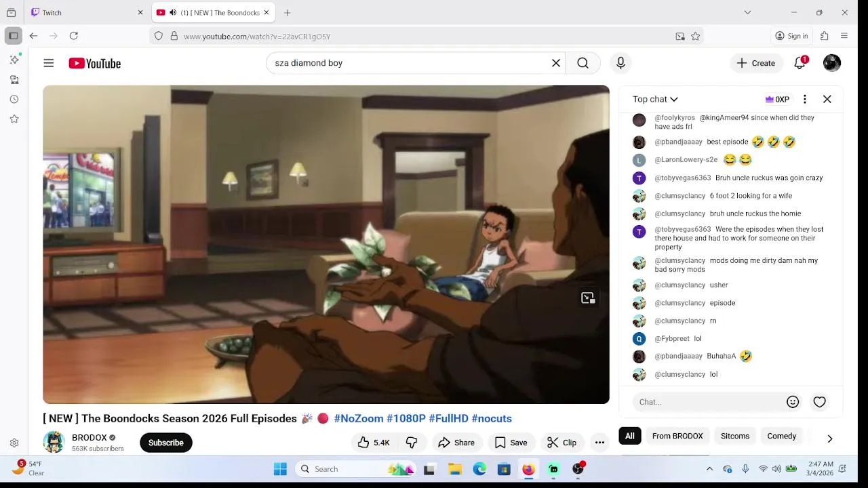Save video to playlist
868x488 pixels.
[x=511, y=443]
